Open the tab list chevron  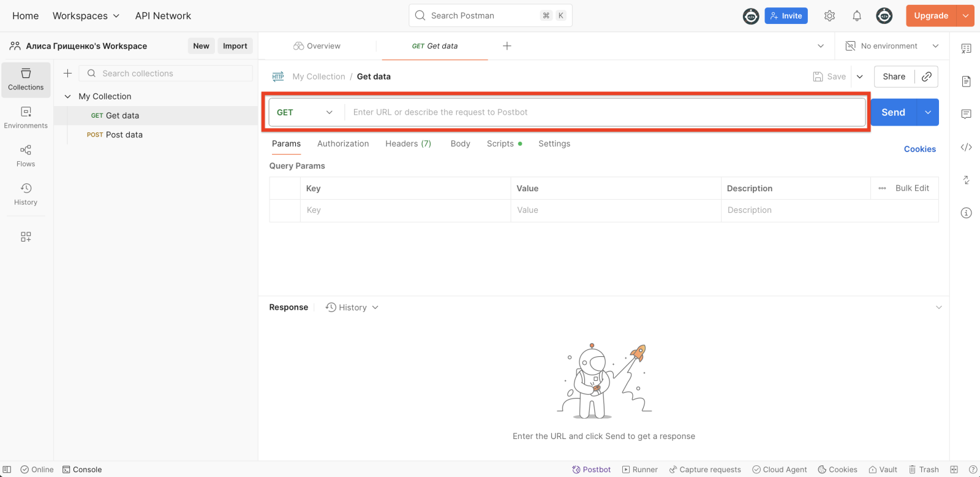coord(821,46)
